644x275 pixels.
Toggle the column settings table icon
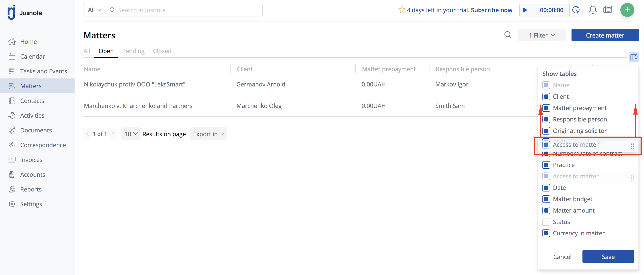click(x=634, y=57)
